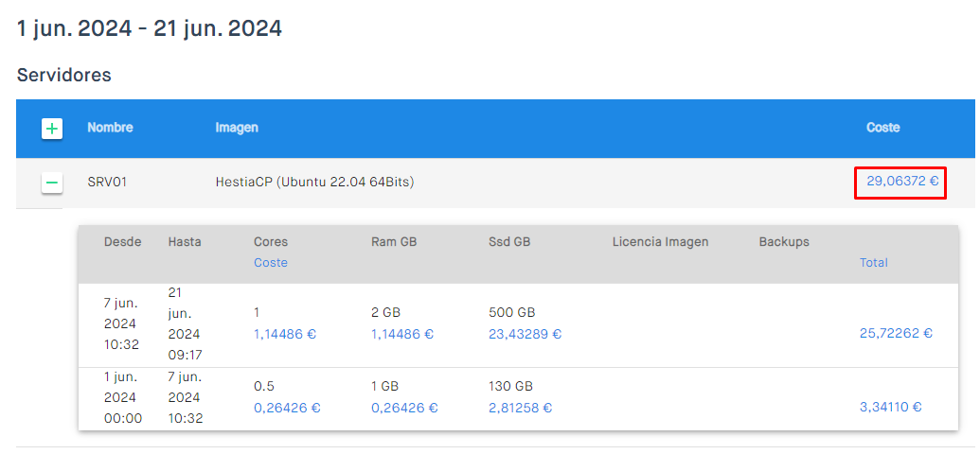Open highlighted total cost 29,06372 €
This screenshot has height=454, width=980.
[902, 182]
